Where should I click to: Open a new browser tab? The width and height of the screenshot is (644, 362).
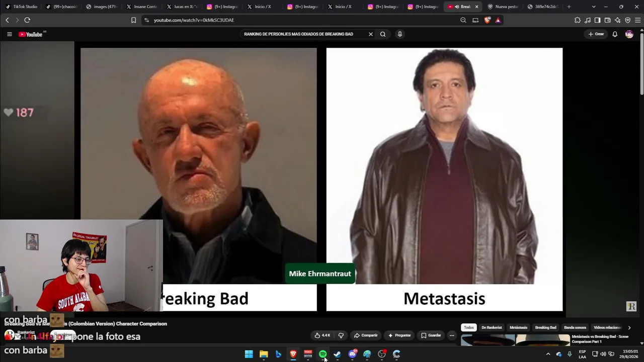569,7
